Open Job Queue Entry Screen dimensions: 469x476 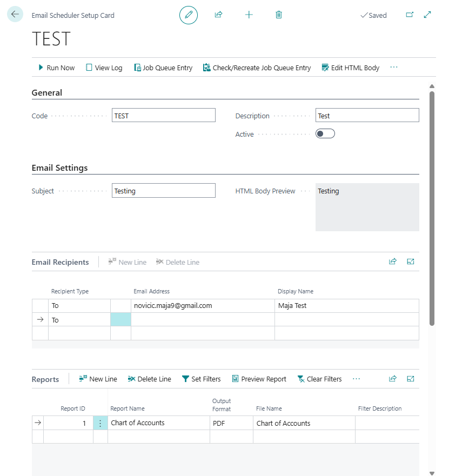163,68
